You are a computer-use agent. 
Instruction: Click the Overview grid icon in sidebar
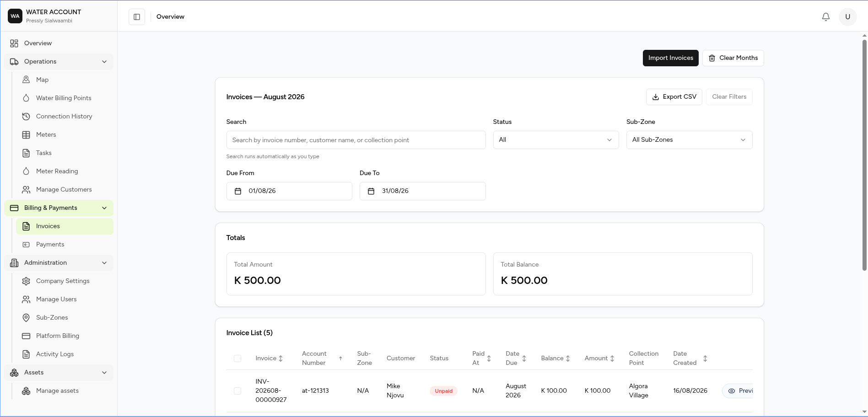(x=14, y=43)
